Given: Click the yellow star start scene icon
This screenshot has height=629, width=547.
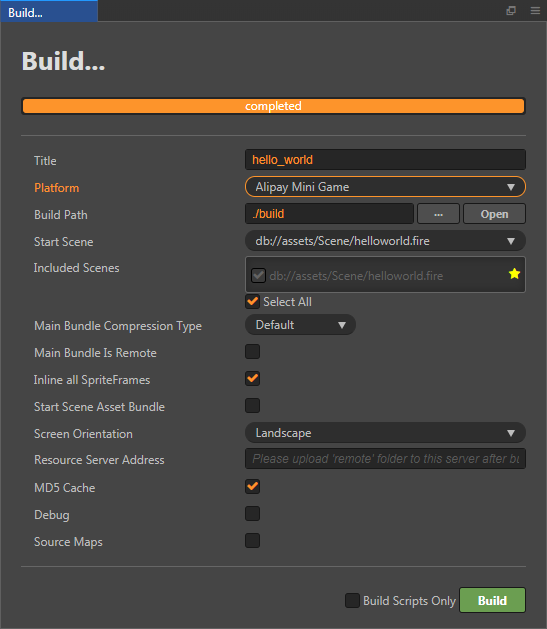Looking at the screenshot, I should click(x=514, y=274).
